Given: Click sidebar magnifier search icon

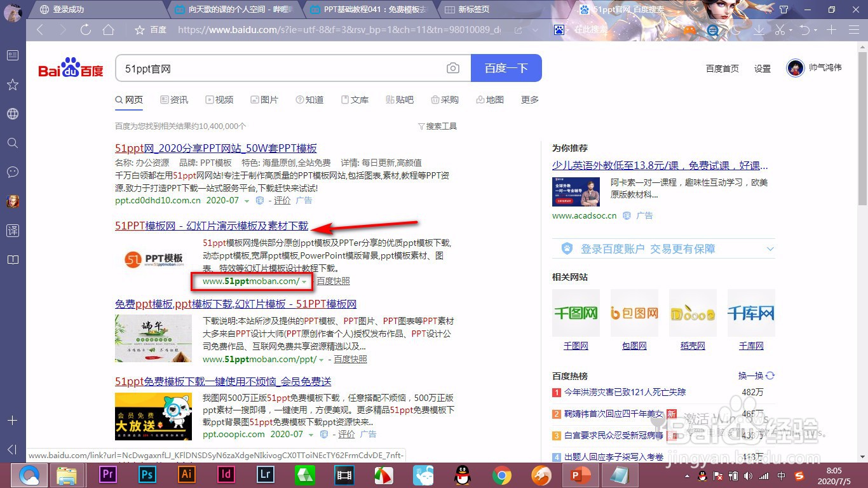Looking at the screenshot, I should click(x=12, y=143).
